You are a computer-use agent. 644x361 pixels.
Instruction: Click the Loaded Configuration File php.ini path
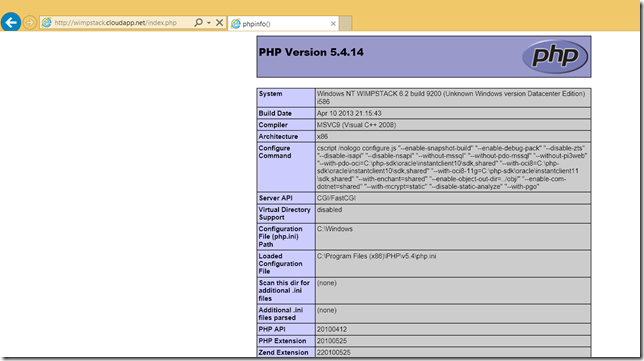pyautogui.click(x=377, y=256)
